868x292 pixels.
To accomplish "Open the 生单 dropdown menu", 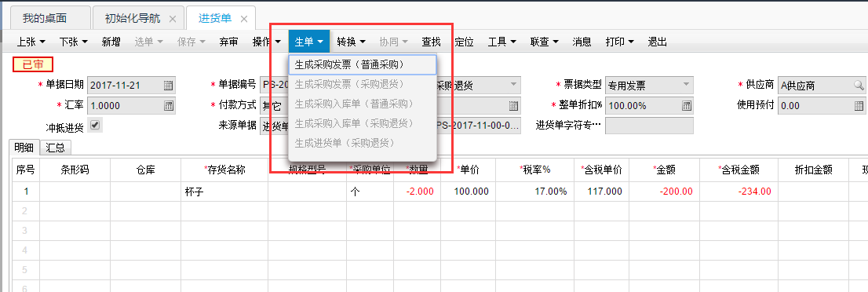I will [x=309, y=42].
